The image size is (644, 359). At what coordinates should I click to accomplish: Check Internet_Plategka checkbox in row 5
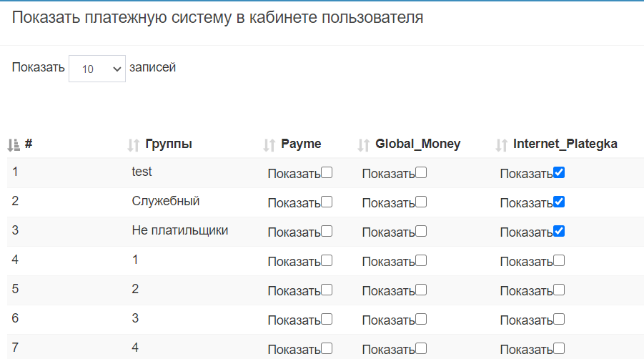click(559, 290)
